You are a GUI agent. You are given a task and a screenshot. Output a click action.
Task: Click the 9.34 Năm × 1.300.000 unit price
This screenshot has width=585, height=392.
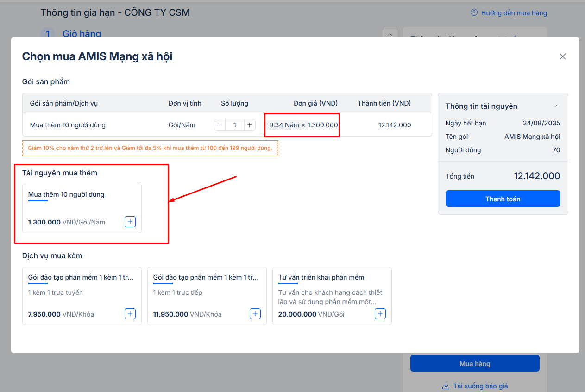[x=303, y=125]
